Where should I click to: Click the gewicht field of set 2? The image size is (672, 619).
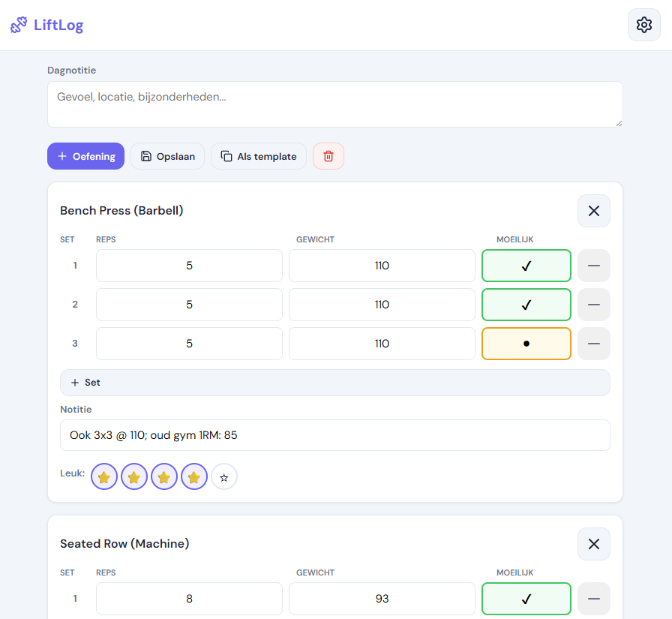point(381,305)
